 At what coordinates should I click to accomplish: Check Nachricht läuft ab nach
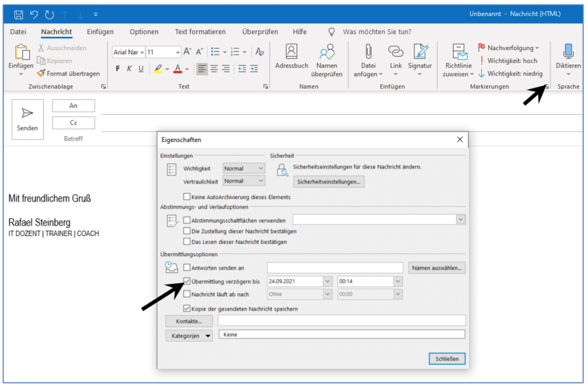pos(187,294)
